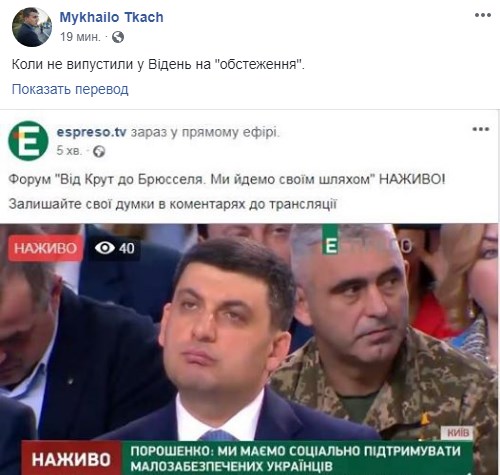Open the espreso.tv page name link

pos(91,132)
